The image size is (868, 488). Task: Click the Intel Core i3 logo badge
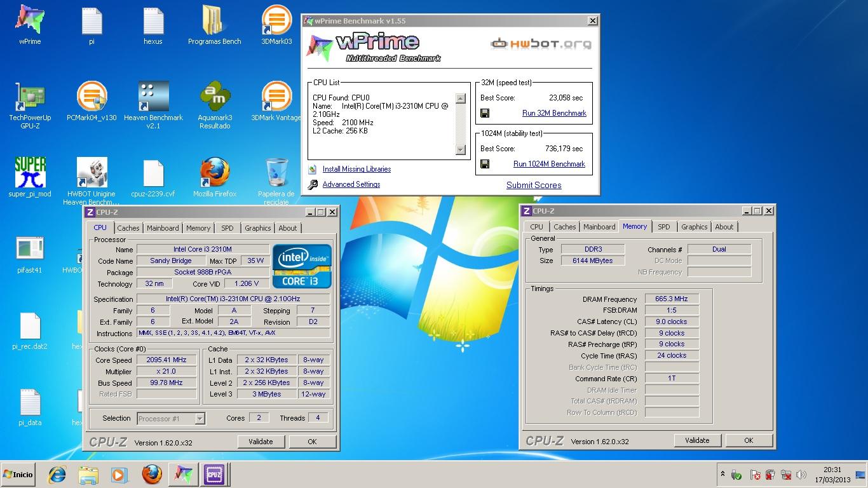[302, 266]
